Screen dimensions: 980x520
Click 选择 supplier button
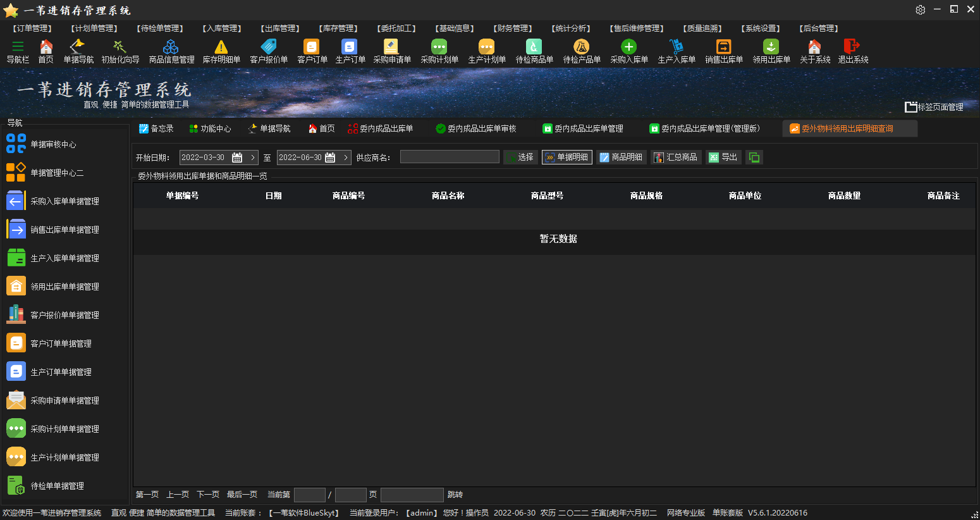pyautogui.click(x=520, y=158)
